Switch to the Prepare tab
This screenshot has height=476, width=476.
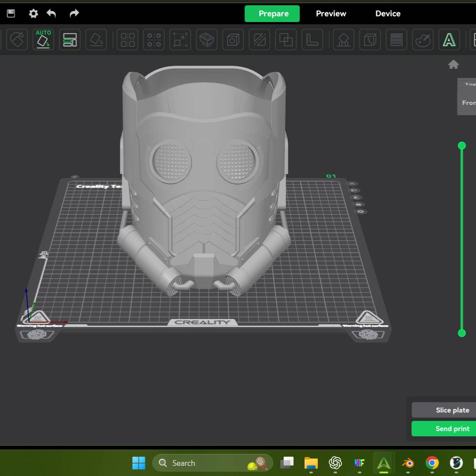272,14
